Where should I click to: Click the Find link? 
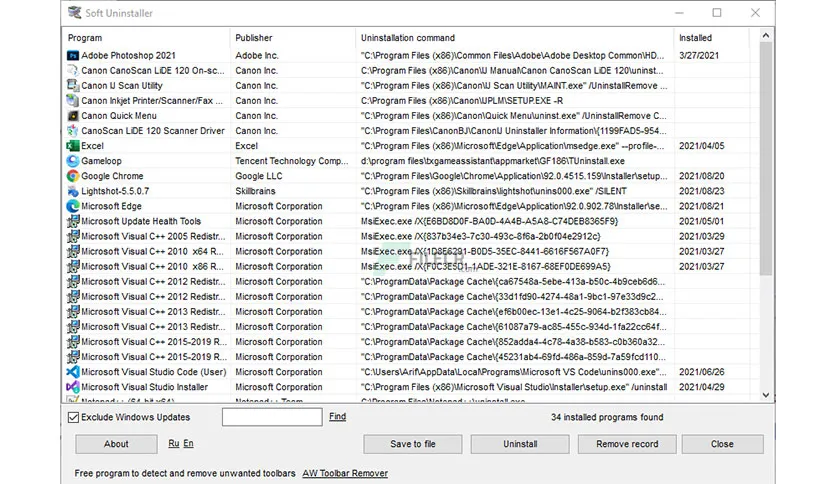(x=337, y=416)
